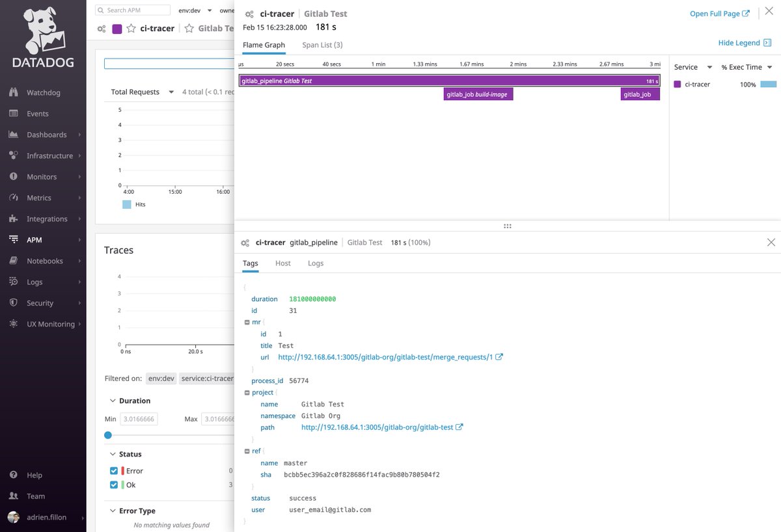Open the APM sidebar icon
Viewport: 781px width, 532px height.
coord(14,239)
